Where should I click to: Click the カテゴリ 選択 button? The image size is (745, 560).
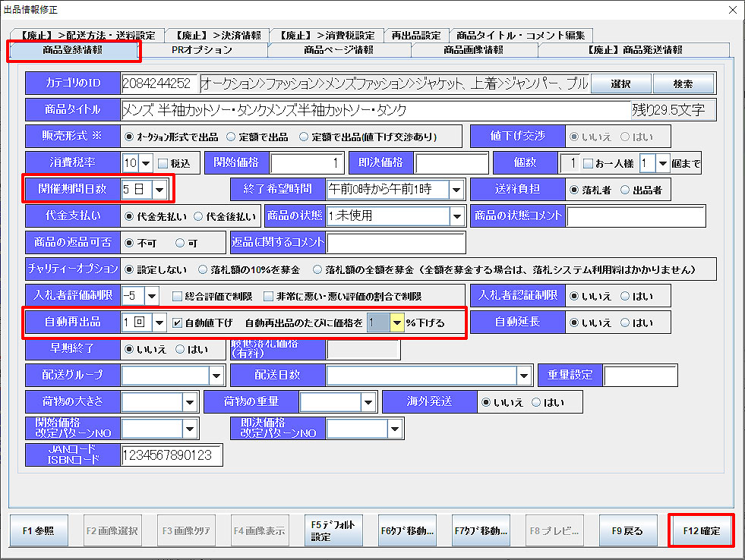620,83
